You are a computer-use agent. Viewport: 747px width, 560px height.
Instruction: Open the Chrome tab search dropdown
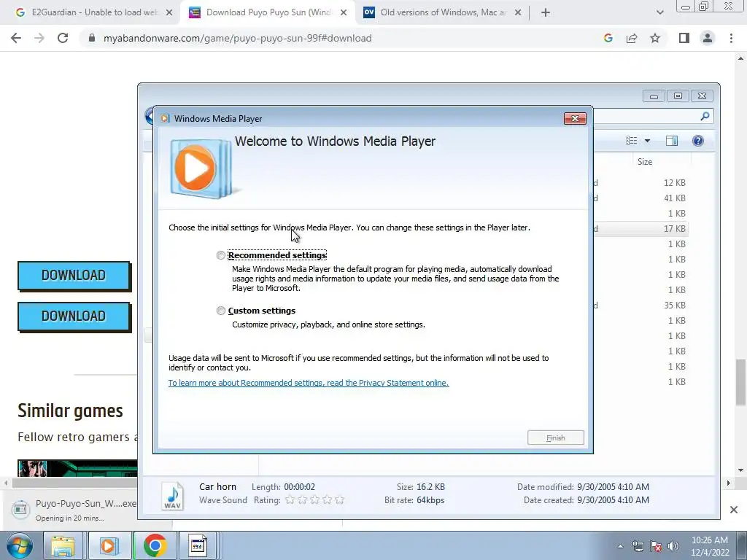point(659,13)
